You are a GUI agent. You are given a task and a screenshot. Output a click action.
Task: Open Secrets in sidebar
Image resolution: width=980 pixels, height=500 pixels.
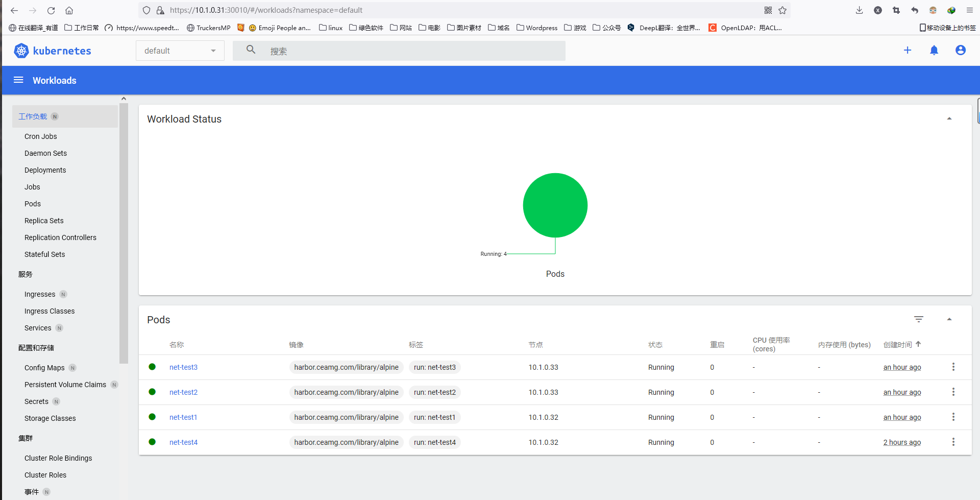click(x=36, y=401)
